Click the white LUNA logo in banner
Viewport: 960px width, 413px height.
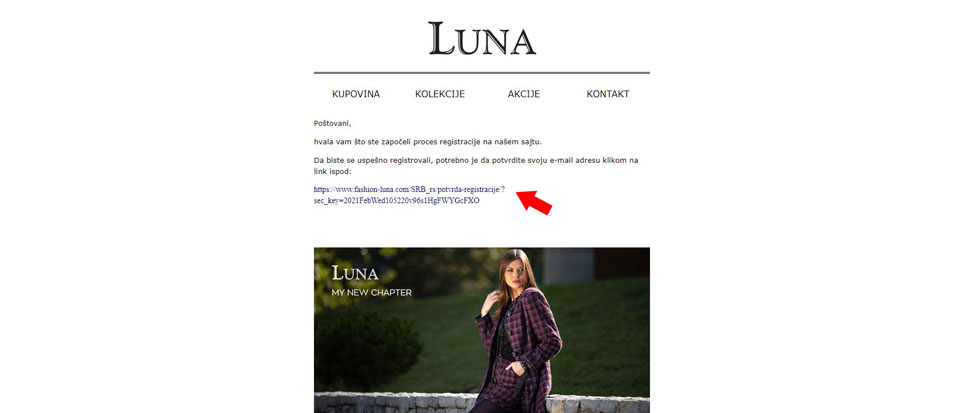354,273
